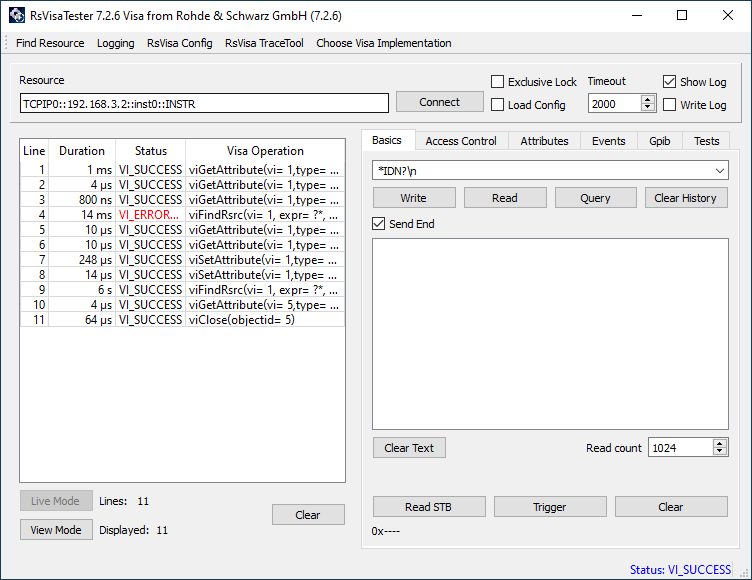The height and width of the screenshot is (580, 752).
Task: Click the Read button
Action: [505, 198]
